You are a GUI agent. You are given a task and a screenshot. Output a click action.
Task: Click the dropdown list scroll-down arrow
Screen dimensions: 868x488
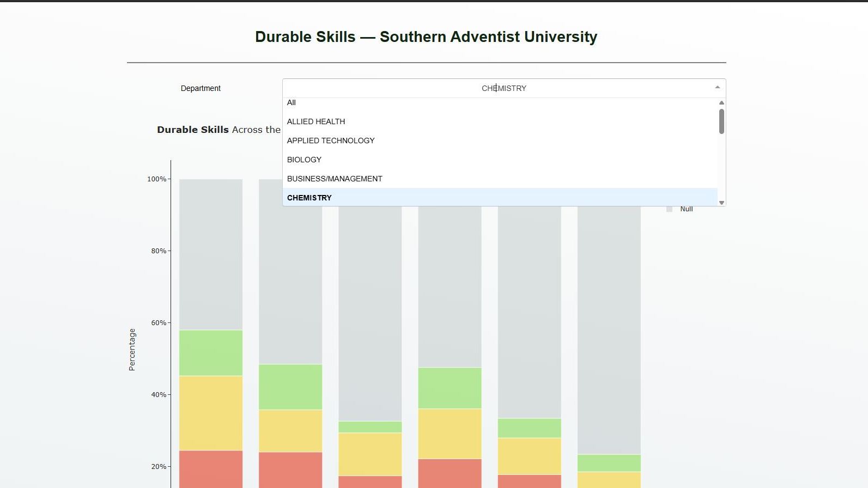(721, 203)
